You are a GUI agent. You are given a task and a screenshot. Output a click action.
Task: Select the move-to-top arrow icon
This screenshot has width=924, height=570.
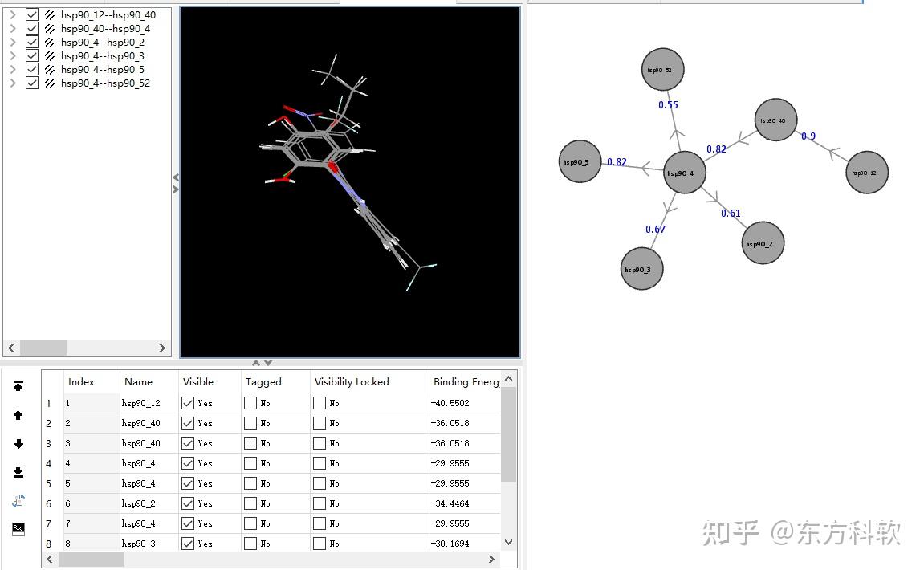click(x=18, y=386)
